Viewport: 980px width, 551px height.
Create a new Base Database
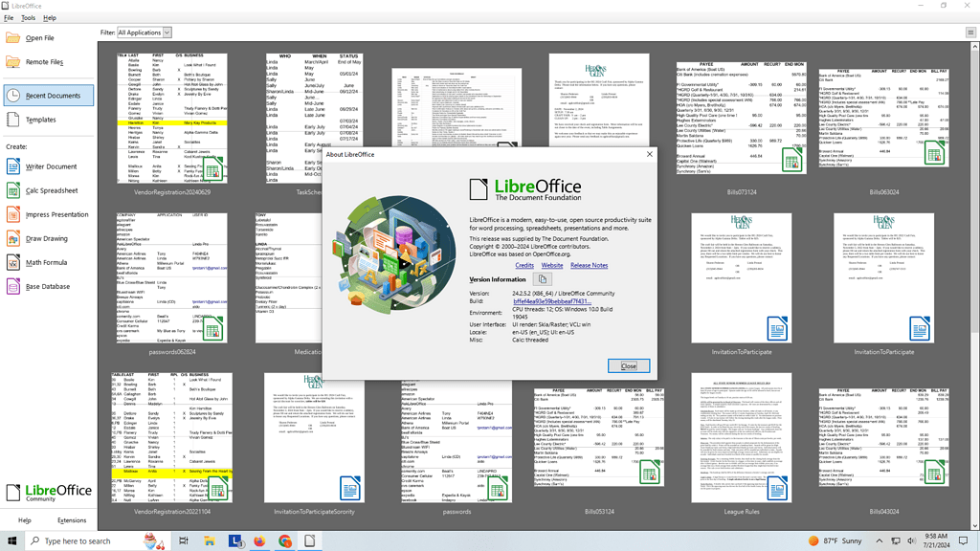[49, 285]
